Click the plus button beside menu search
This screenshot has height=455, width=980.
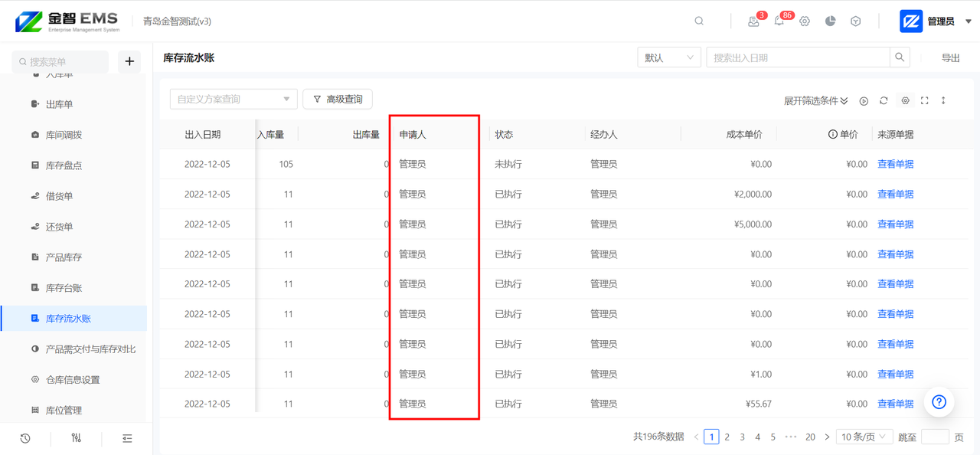tap(129, 61)
